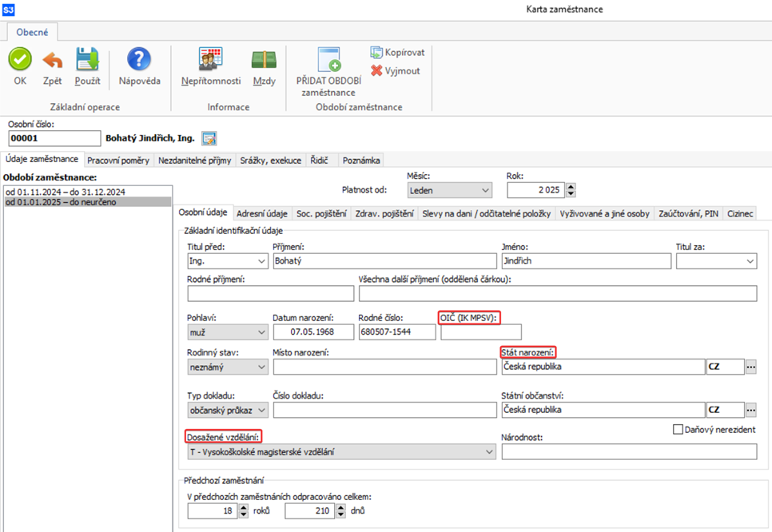Click the Použít save icon
This screenshot has height=532, width=772.
[87, 60]
